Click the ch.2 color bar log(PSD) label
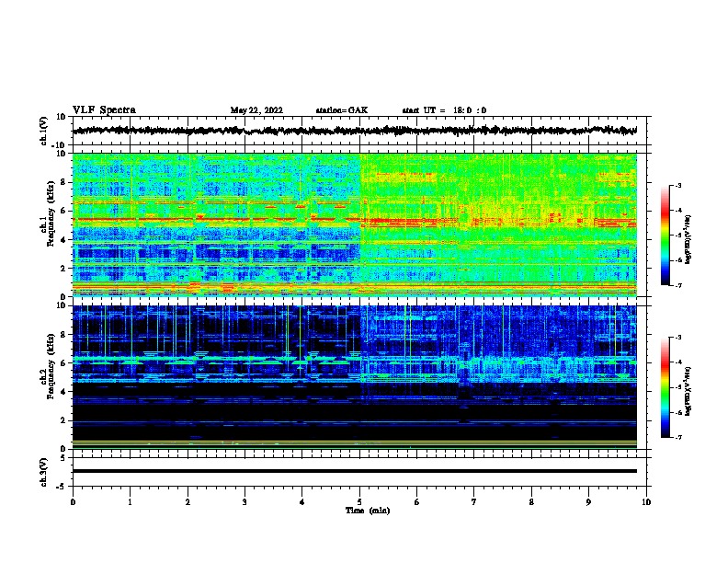This screenshot has width=728, height=563. pyautogui.click(x=688, y=391)
